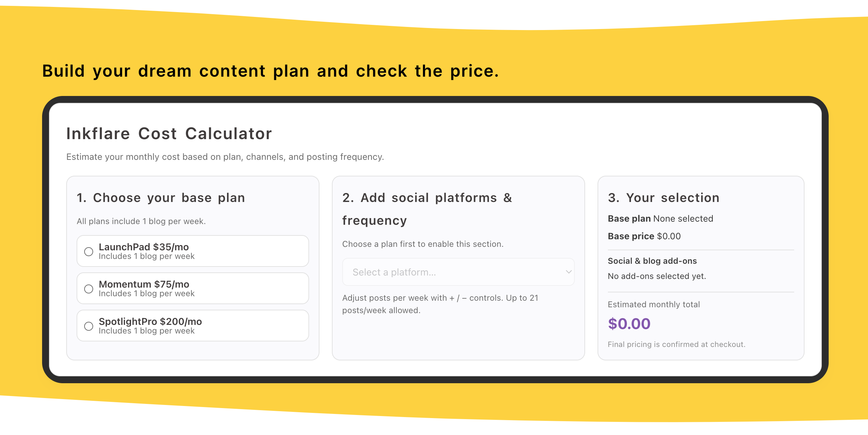Image resolution: width=868 pixels, height=435 pixels.
Task: Click the Choose your base plan section header
Action: [161, 197]
